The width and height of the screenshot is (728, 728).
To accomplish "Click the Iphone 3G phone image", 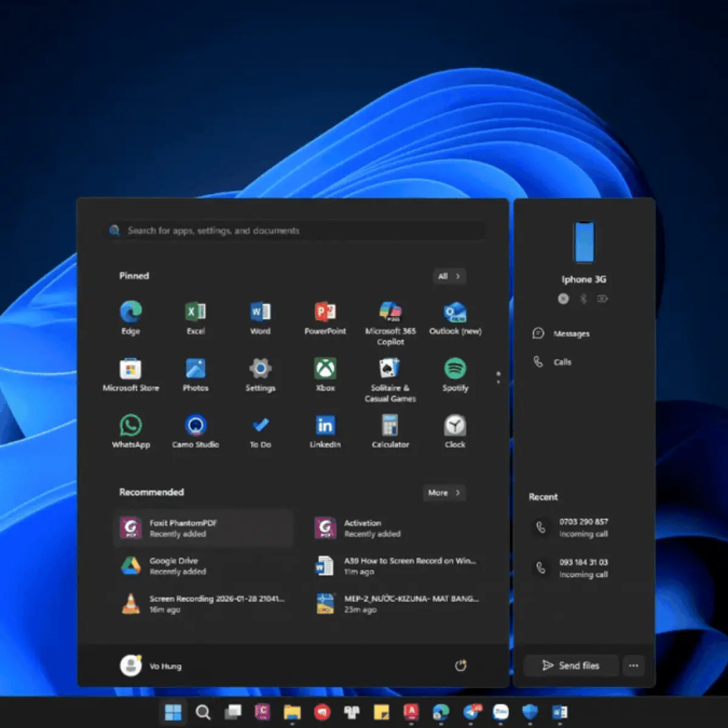I will [584, 242].
